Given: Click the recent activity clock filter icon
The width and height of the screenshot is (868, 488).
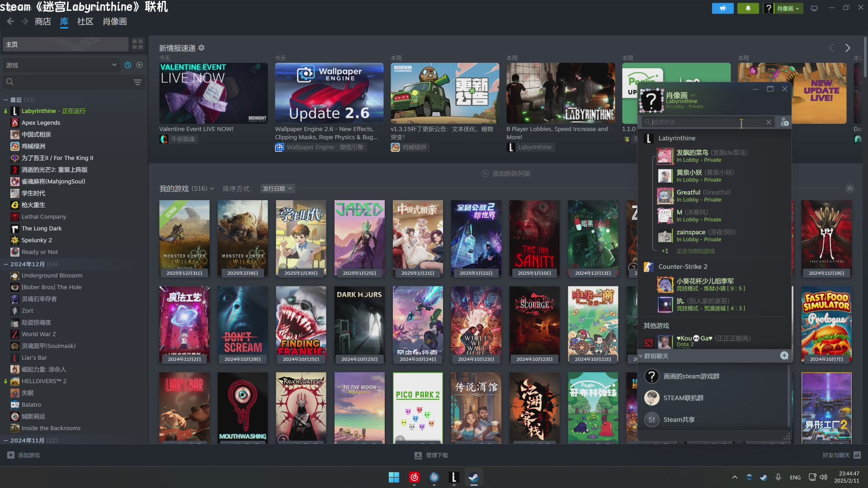Looking at the screenshot, I should click(128, 65).
